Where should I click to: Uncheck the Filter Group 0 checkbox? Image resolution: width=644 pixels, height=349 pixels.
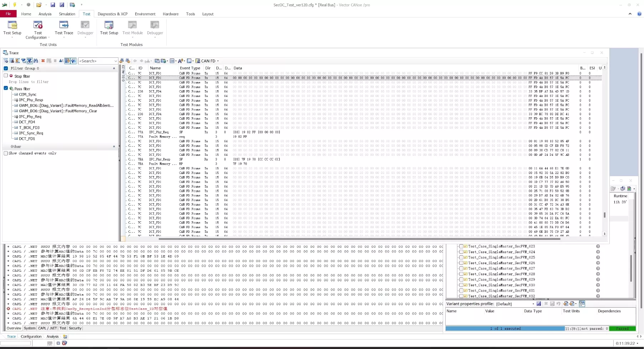6,68
